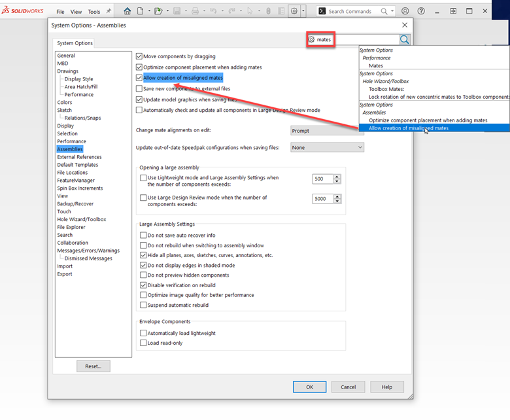The height and width of the screenshot is (420, 510).
Task: Check Suspend automatic rebuild
Action: point(143,305)
